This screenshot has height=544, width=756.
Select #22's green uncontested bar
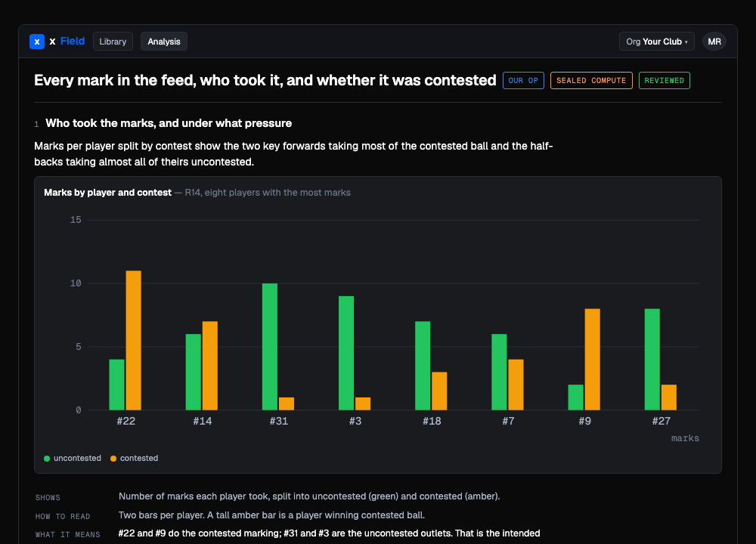pos(116,385)
